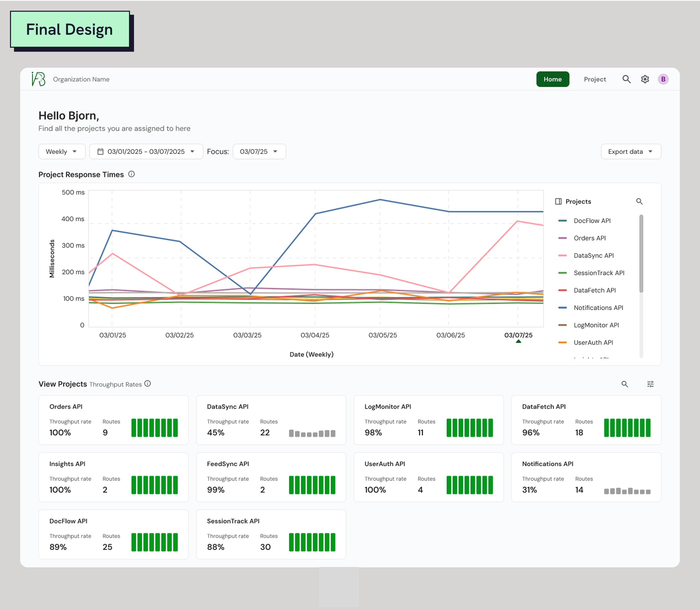Image resolution: width=700 pixels, height=610 pixels.
Task: Click the Export data button
Action: [631, 152]
